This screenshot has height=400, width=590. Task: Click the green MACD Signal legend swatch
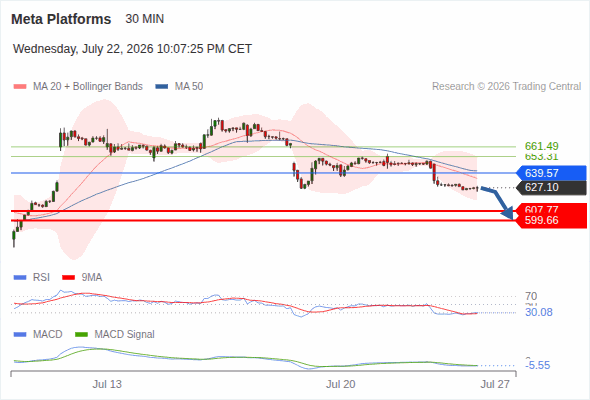tap(81, 335)
